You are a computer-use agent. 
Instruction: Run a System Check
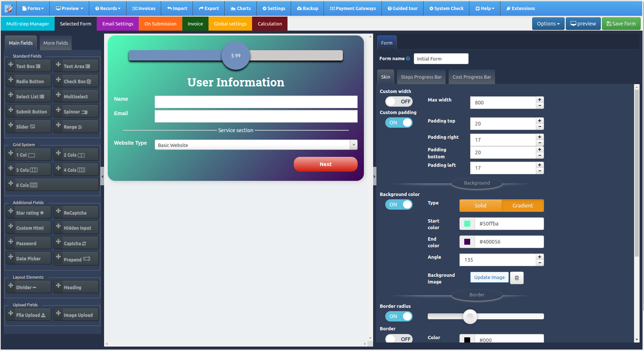coord(446,8)
